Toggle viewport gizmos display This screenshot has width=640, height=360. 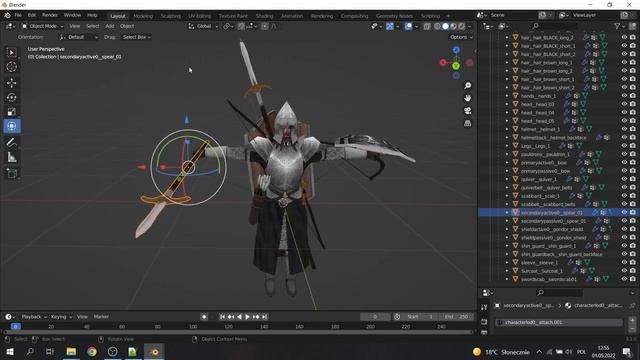[390, 26]
